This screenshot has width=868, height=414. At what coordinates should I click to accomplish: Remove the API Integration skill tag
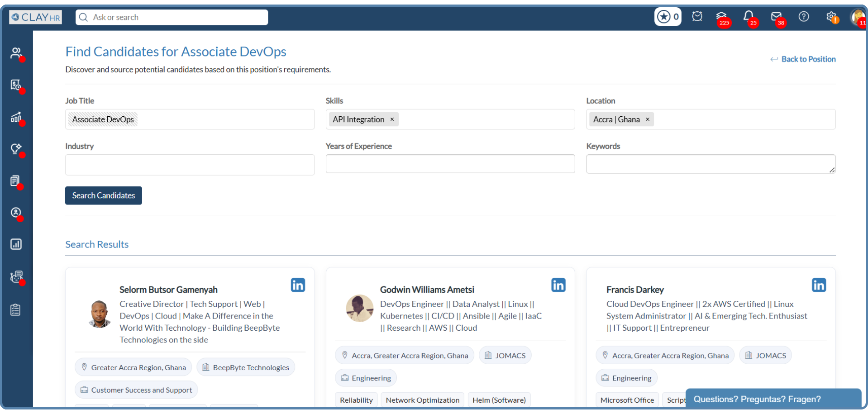pyautogui.click(x=392, y=119)
